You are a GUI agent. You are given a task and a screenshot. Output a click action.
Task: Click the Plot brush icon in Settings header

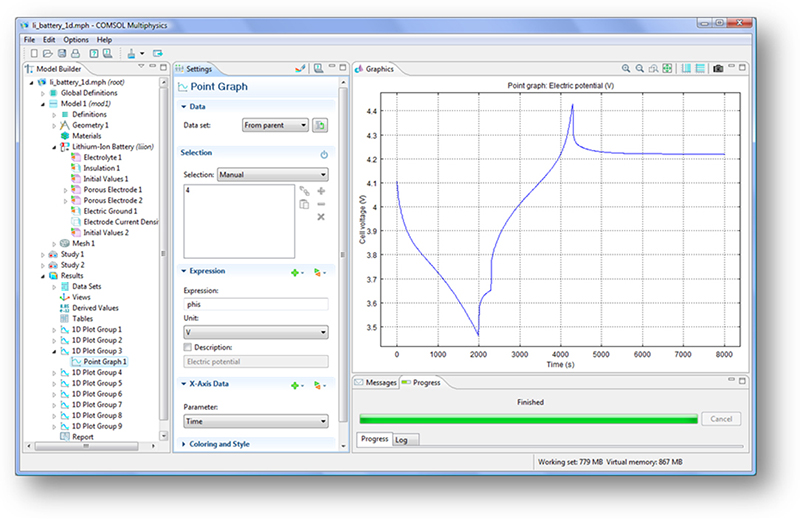coord(299,69)
